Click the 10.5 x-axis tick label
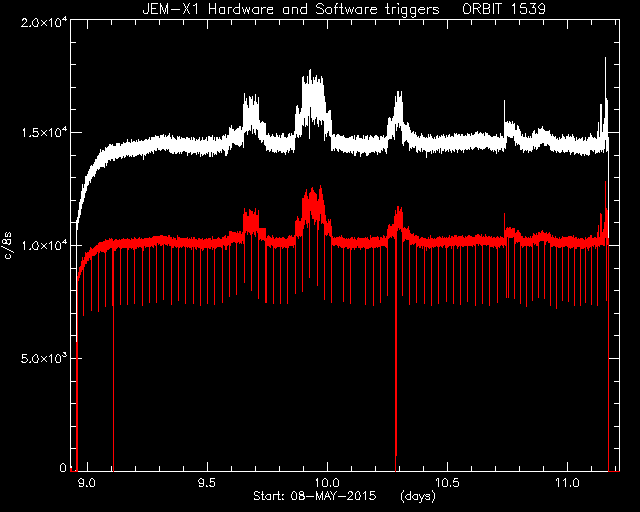Viewport: 640px width, 512px height. pos(447,483)
